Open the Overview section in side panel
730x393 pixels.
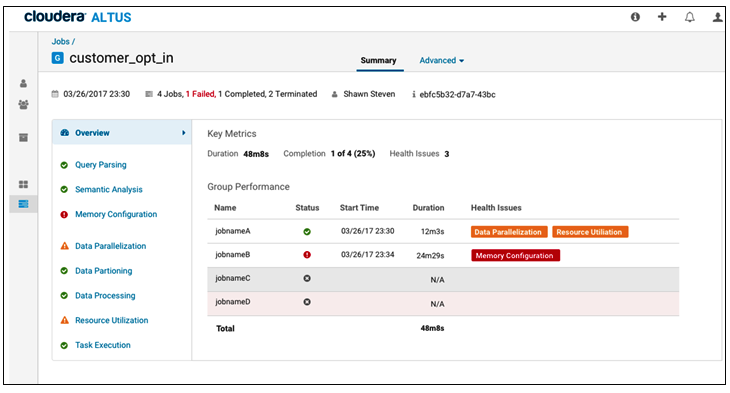click(122, 133)
